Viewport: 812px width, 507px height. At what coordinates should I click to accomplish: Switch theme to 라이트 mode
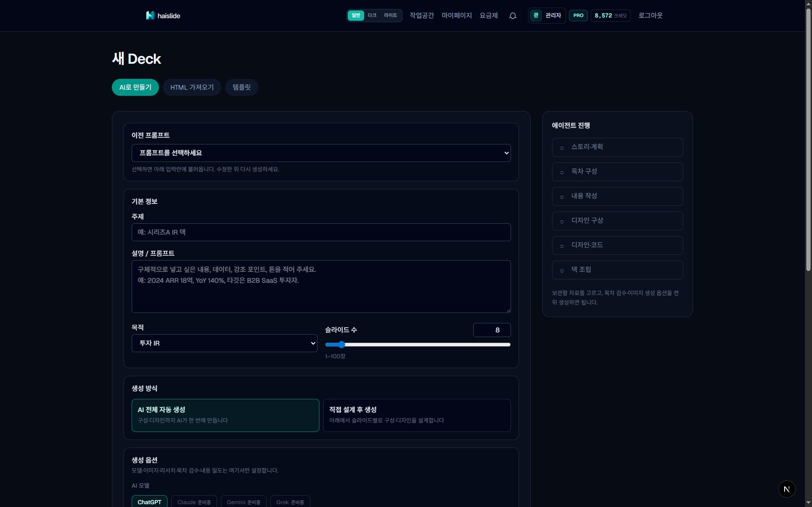coord(391,16)
